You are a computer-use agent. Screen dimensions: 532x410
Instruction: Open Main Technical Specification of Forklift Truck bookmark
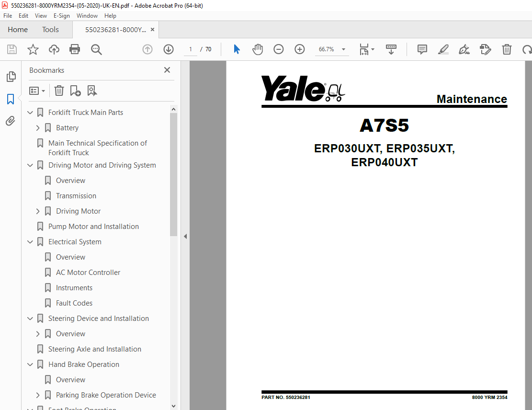97,148
